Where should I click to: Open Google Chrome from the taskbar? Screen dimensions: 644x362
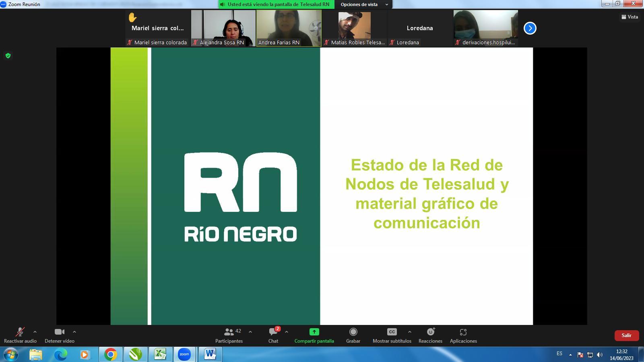[111, 354]
